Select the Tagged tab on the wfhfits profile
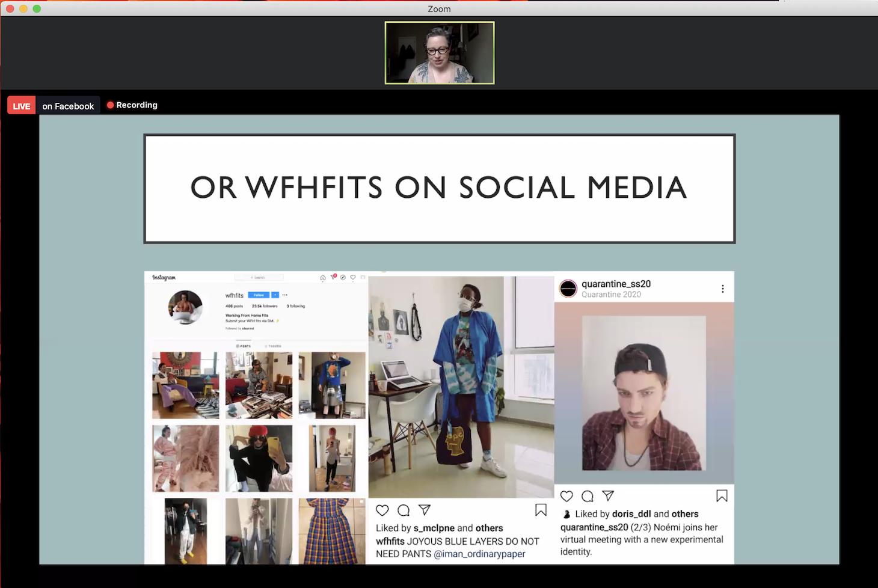The height and width of the screenshot is (588, 878). pos(274,346)
